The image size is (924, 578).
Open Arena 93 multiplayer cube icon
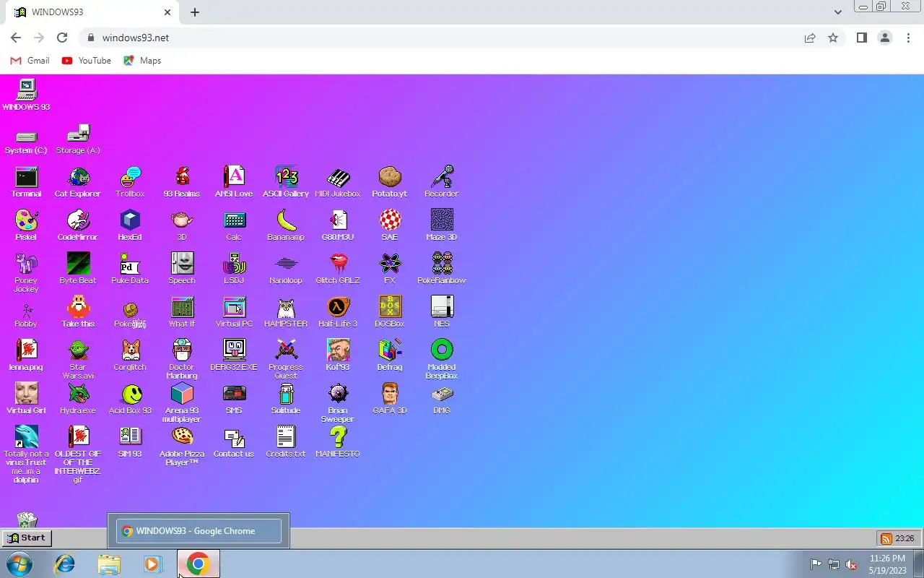coord(182,394)
